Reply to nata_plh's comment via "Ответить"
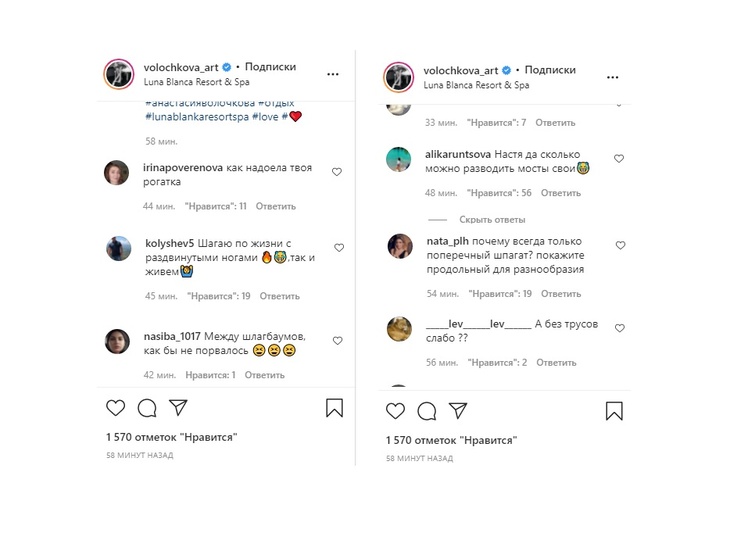 point(560,294)
